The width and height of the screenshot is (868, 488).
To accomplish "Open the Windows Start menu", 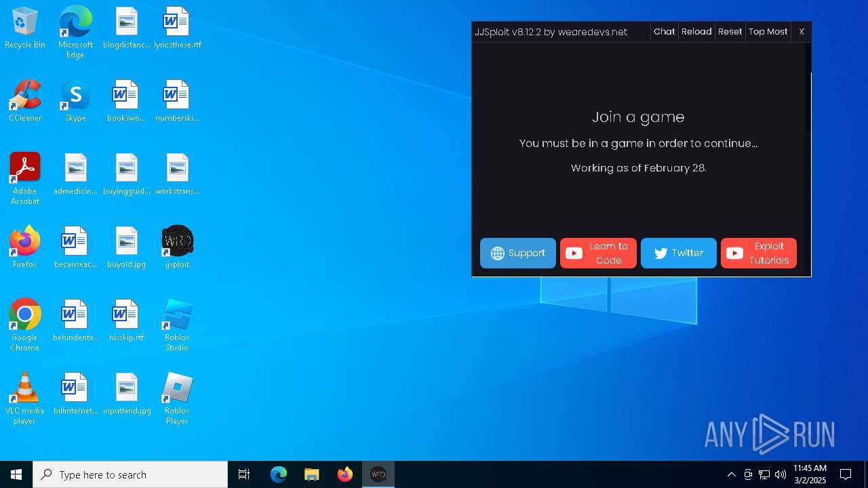I will click(16, 474).
